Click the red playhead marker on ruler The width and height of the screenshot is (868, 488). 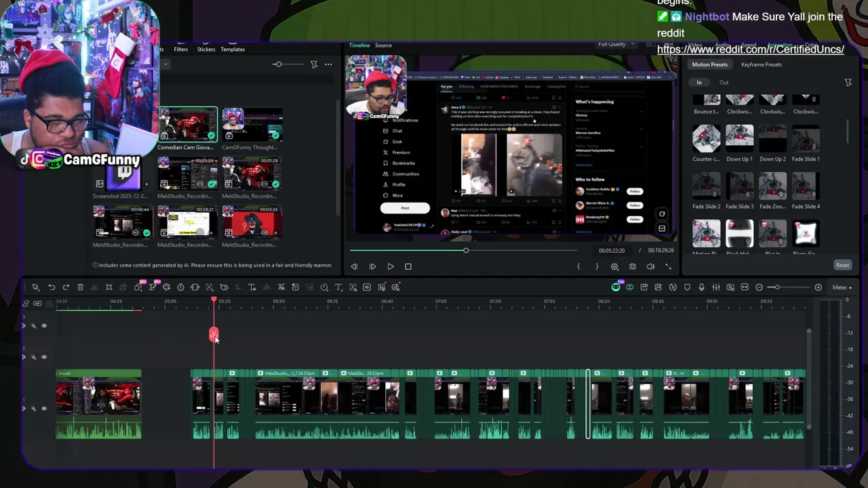214,300
